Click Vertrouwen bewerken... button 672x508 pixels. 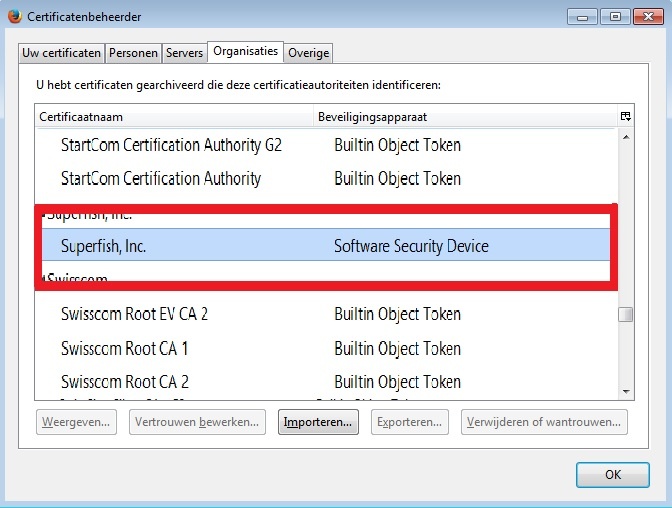tap(197, 422)
